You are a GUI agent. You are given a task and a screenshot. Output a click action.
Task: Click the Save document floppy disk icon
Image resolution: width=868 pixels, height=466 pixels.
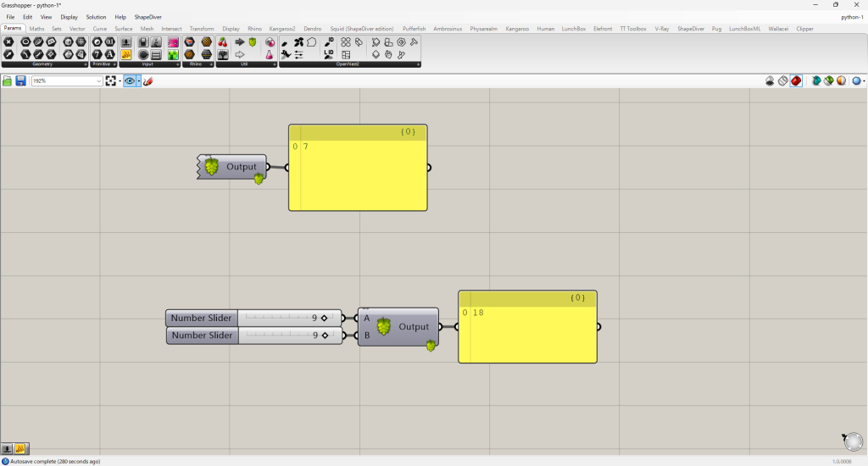[20, 81]
